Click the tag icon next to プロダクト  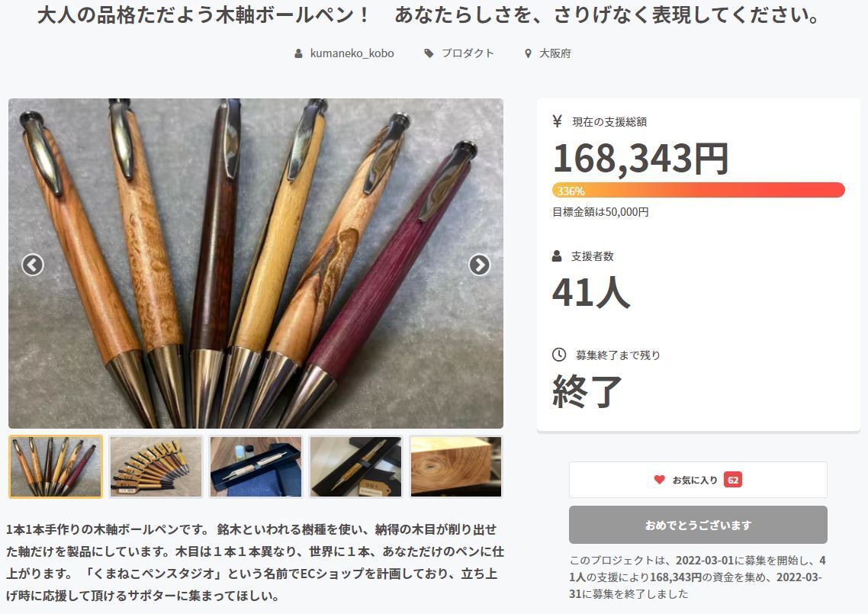click(429, 53)
